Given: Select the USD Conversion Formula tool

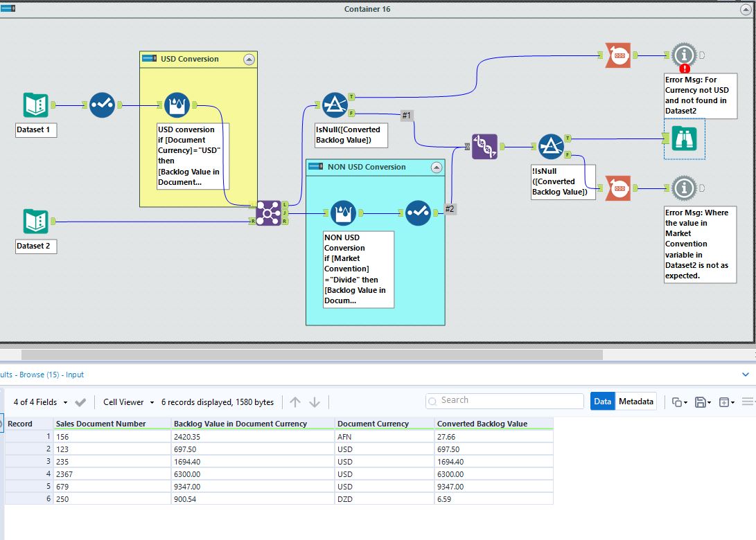Looking at the screenshot, I should 177,104.
